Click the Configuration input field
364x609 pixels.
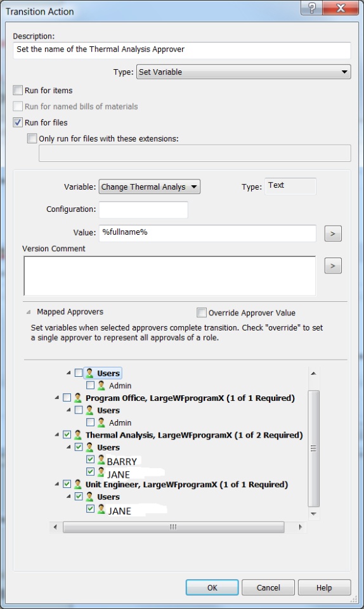tap(143, 209)
